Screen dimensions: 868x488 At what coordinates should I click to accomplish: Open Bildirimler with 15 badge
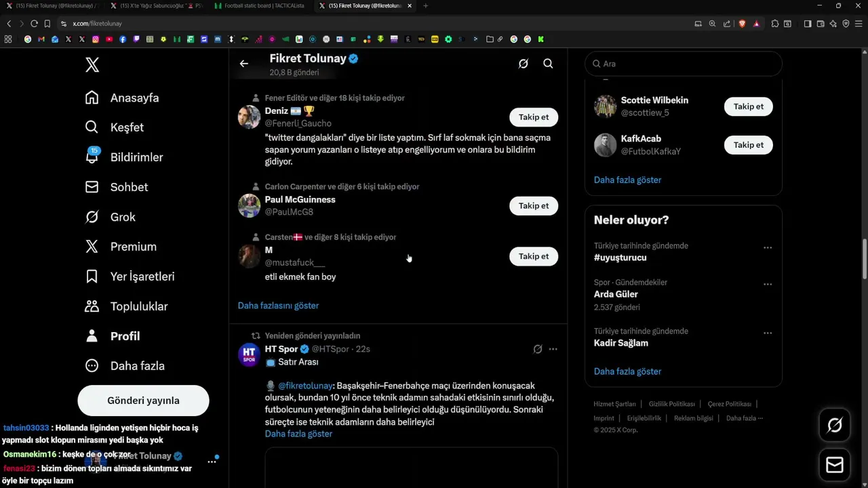point(123,157)
